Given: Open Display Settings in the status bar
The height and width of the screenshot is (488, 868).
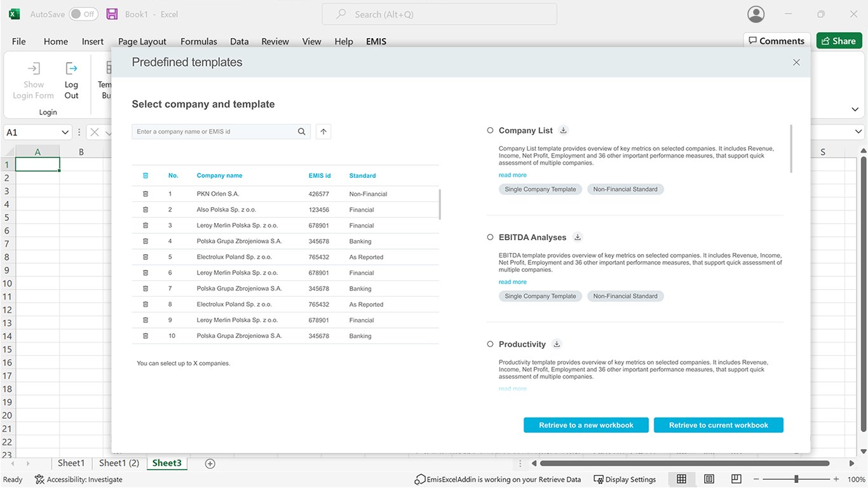Looking at the screenshot, I should point(625,480).
